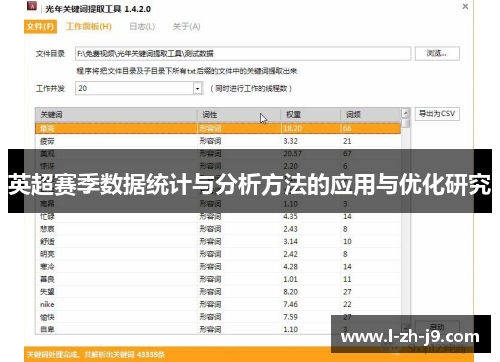This screenshot has width=500, height=362.
Task: Click weight value 7.59
Action: tap(290, 317)
